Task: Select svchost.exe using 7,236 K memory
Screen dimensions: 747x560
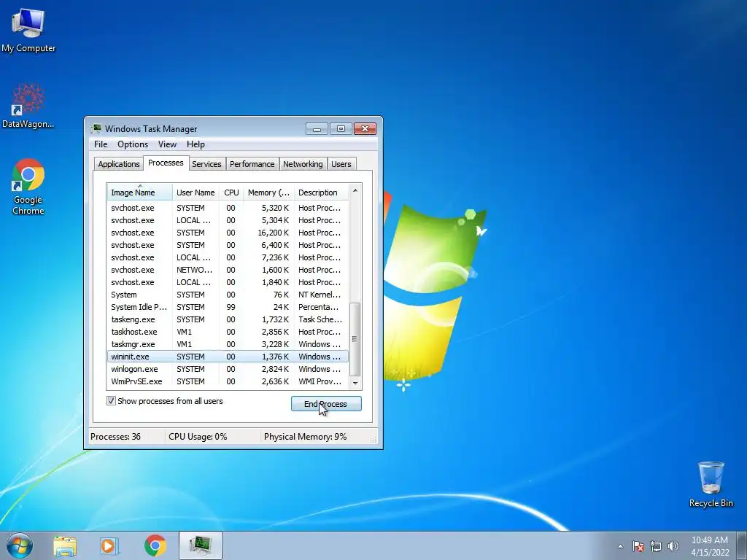Action: click(228, 257)
